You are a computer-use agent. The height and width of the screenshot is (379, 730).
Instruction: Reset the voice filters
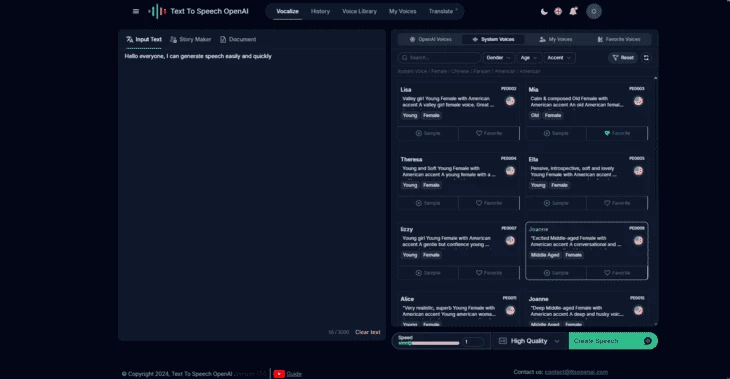[x=622, y=58]
